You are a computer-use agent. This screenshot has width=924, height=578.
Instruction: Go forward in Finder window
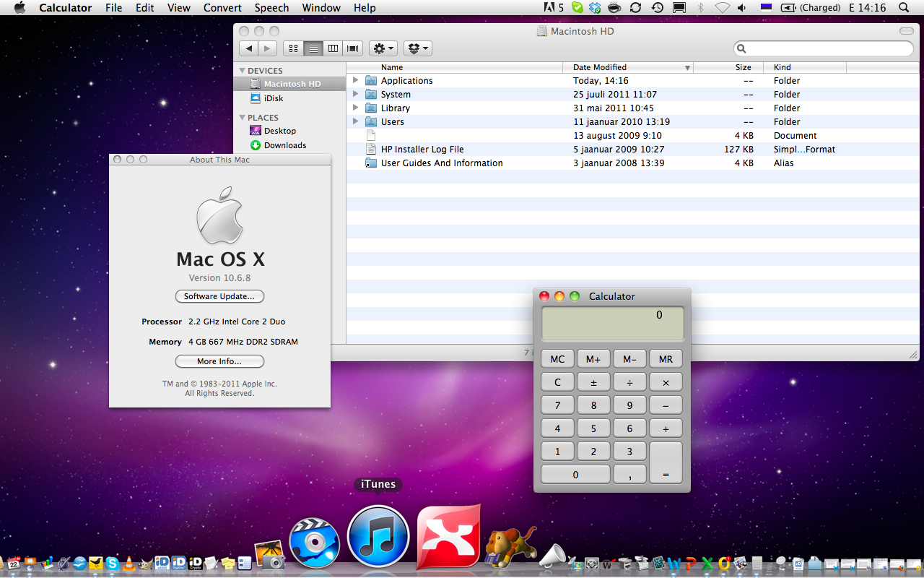(x=267, y=48)
